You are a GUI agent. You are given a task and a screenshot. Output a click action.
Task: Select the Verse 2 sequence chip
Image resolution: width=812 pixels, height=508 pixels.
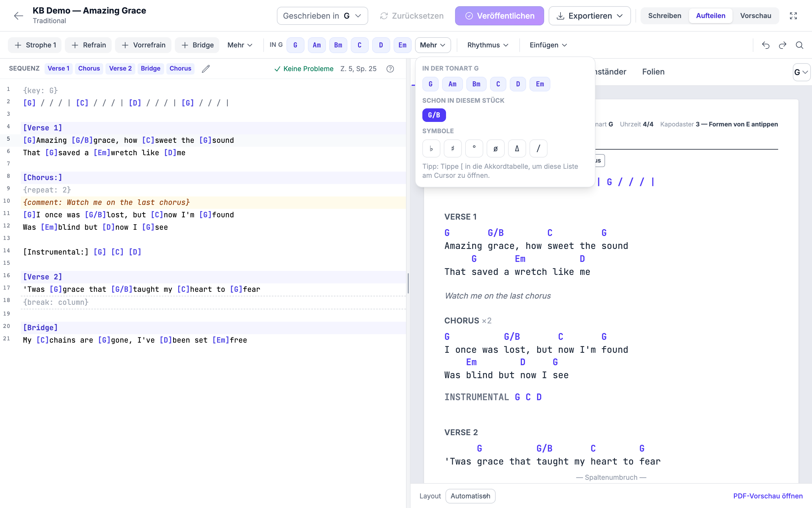click(x=120, y=69)
